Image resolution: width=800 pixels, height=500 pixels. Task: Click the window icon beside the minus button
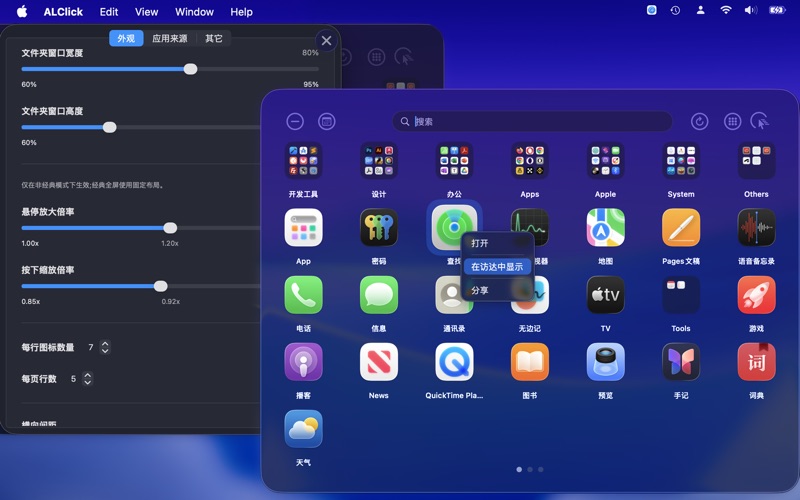[327, 121]
